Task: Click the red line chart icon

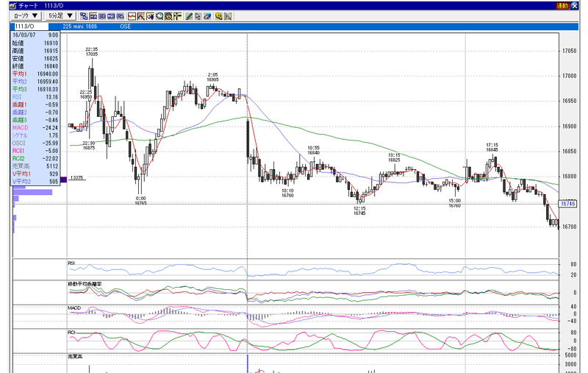Action: [x=132, y=16]
